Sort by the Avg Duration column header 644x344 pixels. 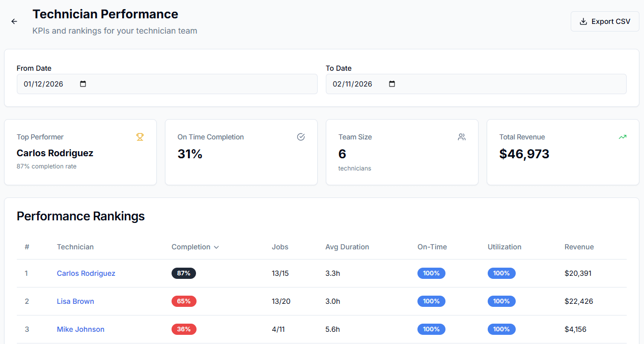pos(347,247)
